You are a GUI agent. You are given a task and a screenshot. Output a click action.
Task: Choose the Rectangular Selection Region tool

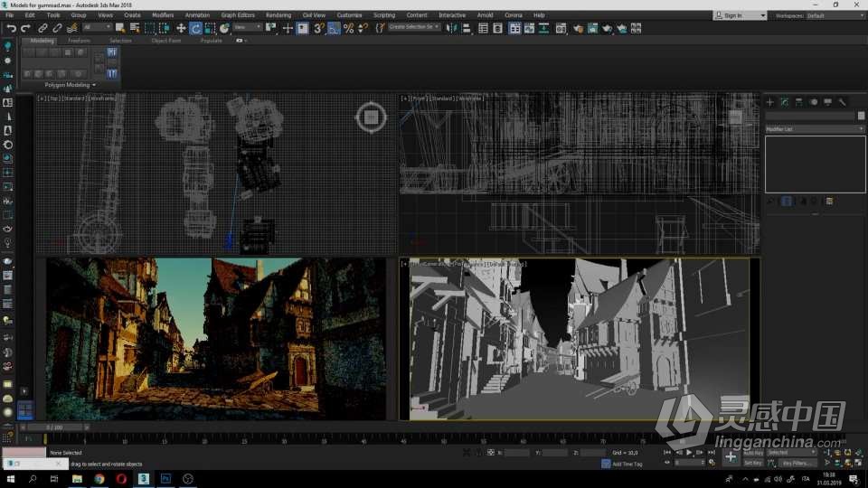pyautogui.click(x=149, y=28)
